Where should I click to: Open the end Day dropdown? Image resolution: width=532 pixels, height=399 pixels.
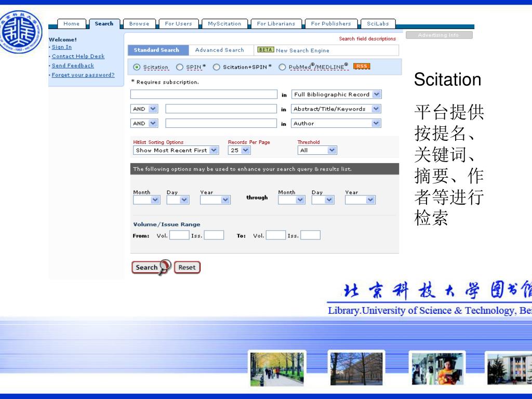coord(323,200)
